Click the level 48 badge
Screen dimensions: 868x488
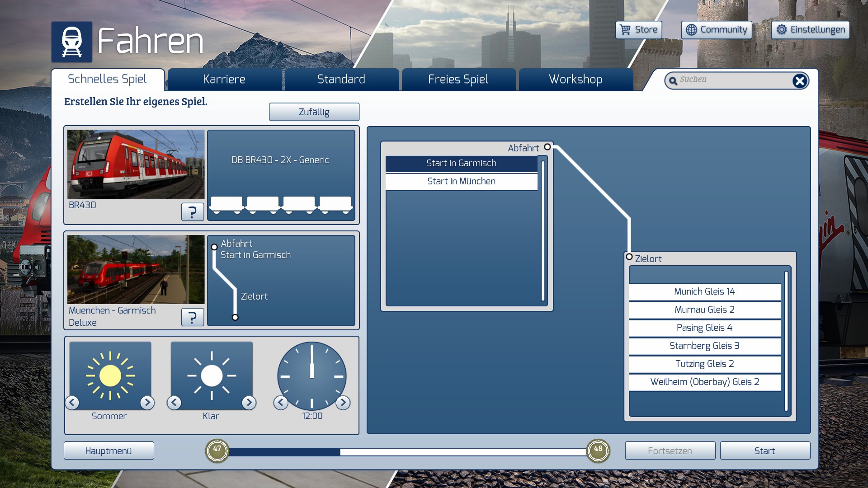[598, 450]
